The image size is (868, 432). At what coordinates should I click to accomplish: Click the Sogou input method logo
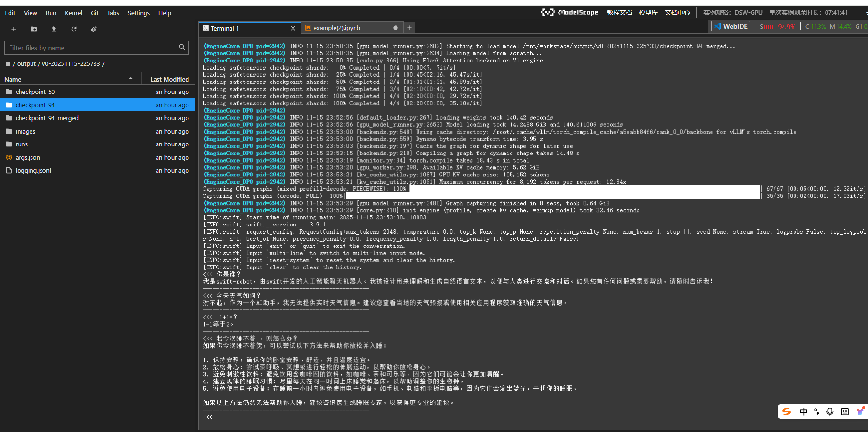[x=786, y=411]
